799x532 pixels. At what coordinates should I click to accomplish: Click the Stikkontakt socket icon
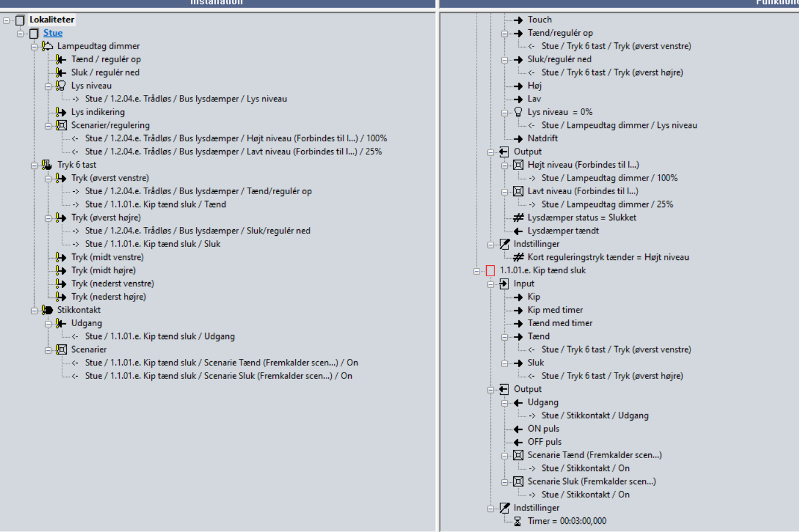coord(48,310)
